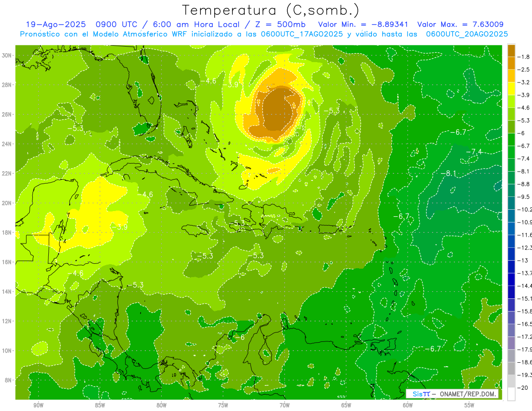Click the '-20' color bar tick label

pyautogui.click(x=523, y=387)
